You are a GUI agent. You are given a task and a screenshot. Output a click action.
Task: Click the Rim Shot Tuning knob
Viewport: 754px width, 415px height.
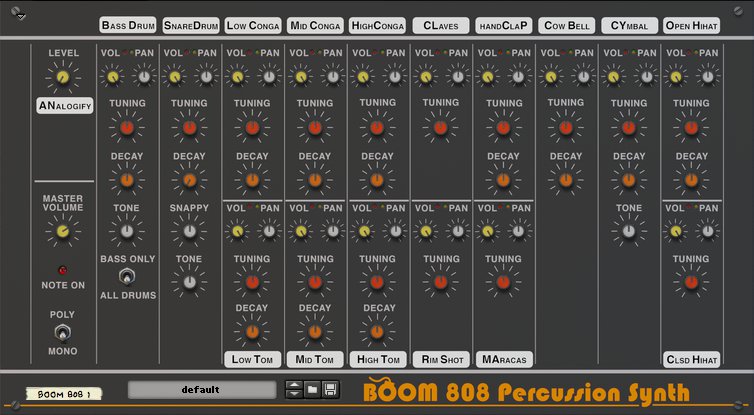(440, 282)
